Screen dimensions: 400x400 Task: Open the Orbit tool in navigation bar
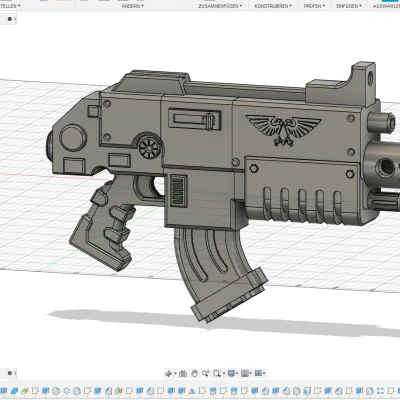click(x=169, y=373)
